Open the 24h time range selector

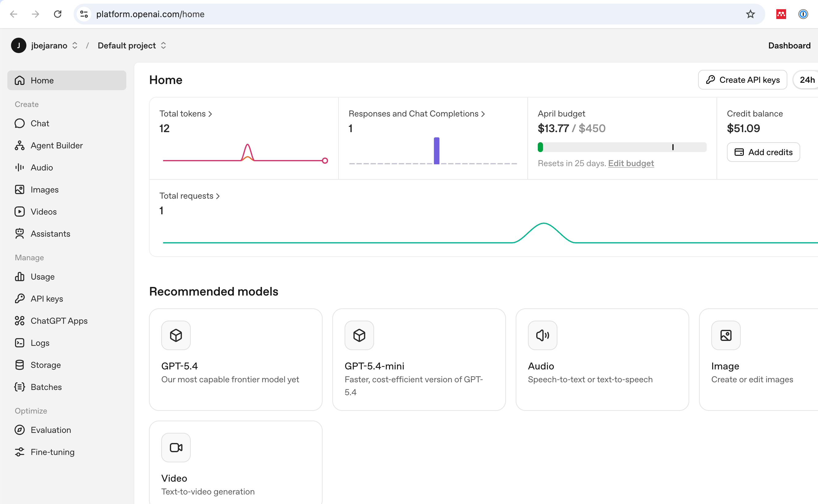(x=806, y=80)
